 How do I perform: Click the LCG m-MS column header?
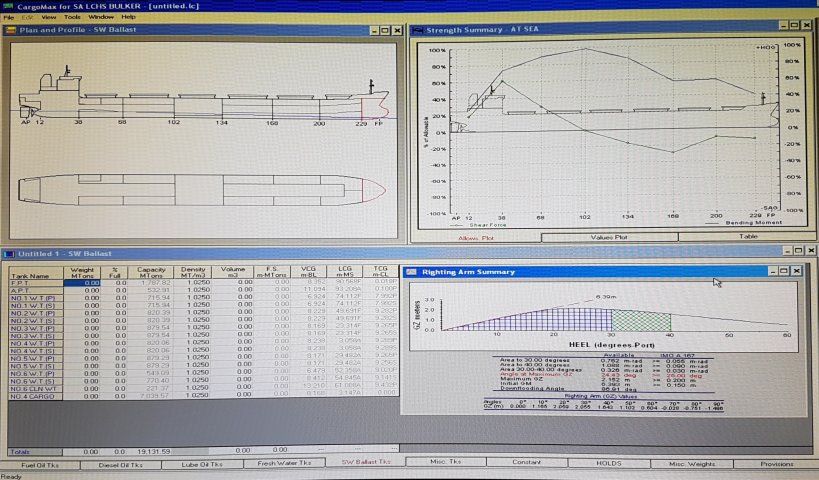pos(345,272)
